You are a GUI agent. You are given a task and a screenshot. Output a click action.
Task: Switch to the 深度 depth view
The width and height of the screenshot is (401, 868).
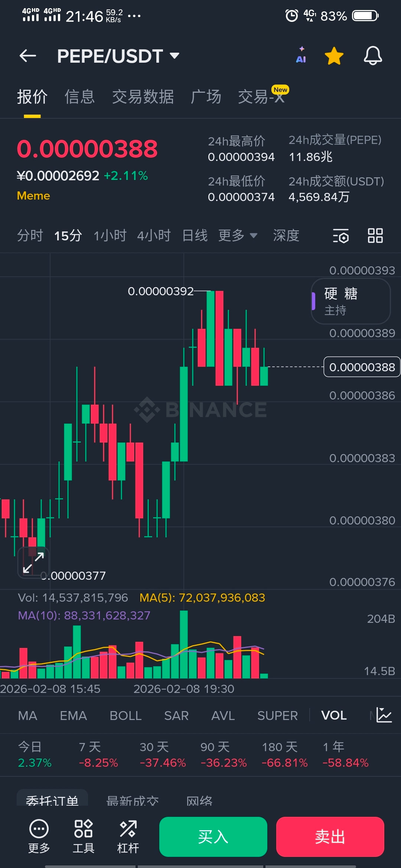point(286,236)
